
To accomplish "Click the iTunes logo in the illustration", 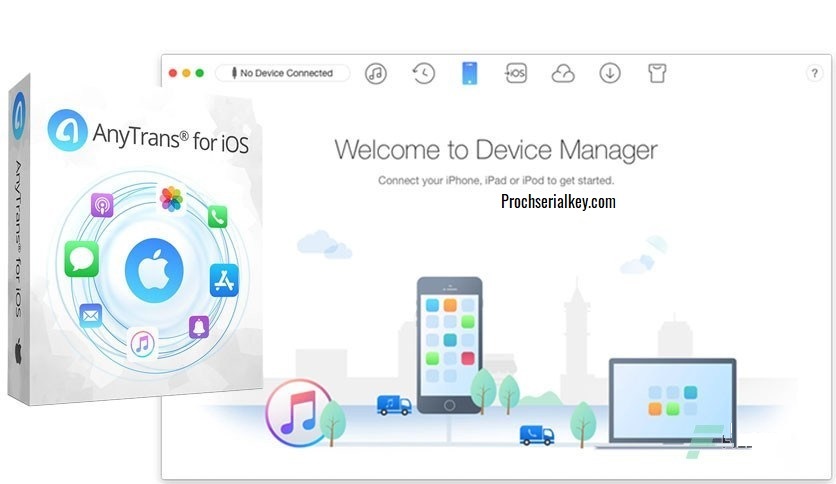I will (299, 412).
